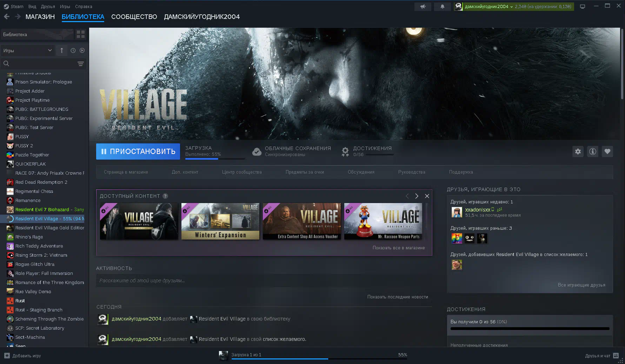This screenshot has height=364, width=625.
Task: Open the Вид menu
Action: (32, 6)
